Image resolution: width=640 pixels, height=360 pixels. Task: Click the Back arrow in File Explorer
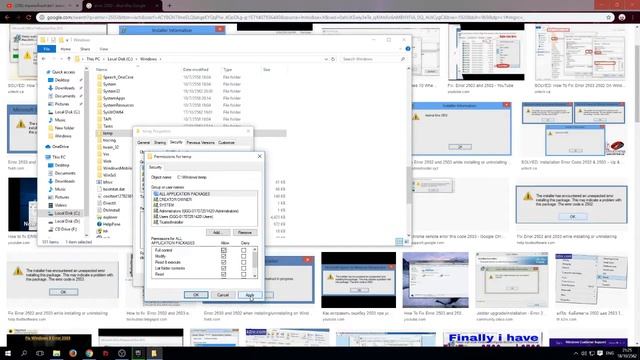pos(44,59)
